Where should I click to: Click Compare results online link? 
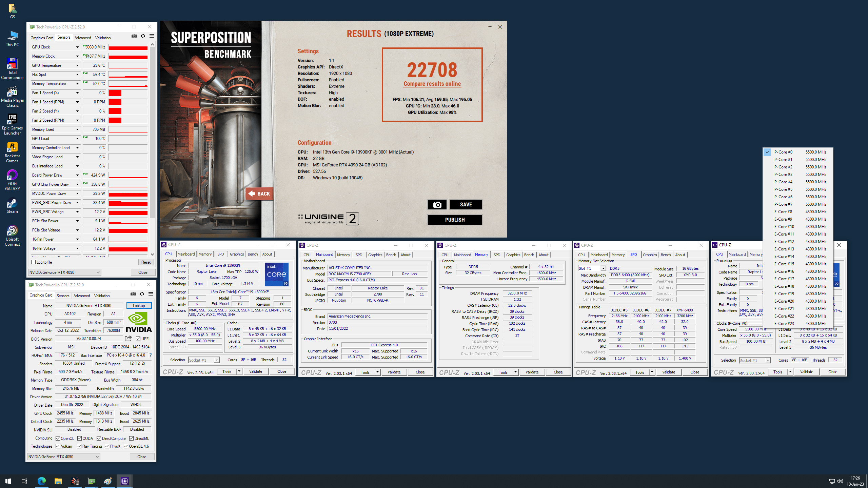(x=432, y=84)
